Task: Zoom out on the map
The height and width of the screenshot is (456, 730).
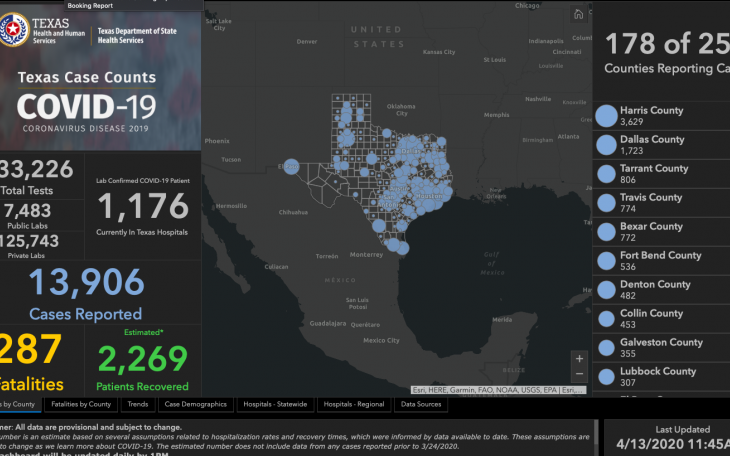Action: pyautogui.click(x=579, y=376)
